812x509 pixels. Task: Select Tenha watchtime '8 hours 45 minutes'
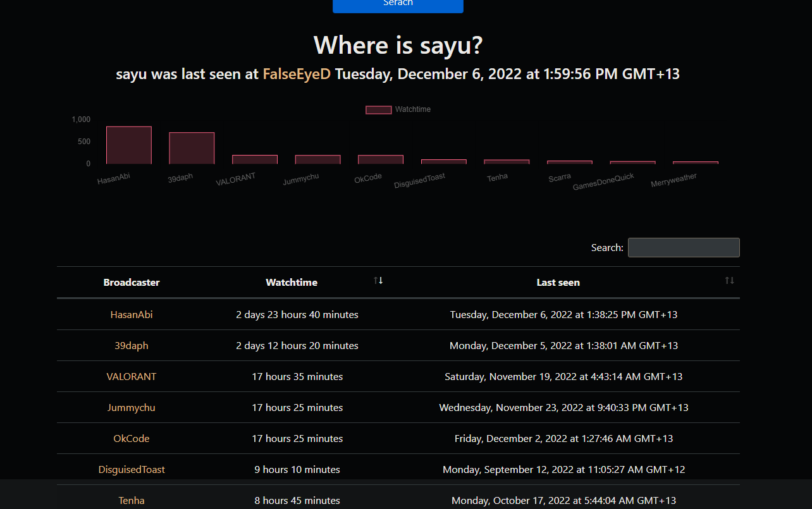tap(297, 500)
